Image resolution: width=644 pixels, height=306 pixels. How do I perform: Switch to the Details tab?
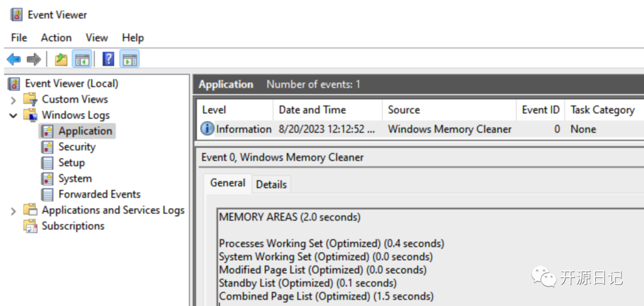pos(271,185)
